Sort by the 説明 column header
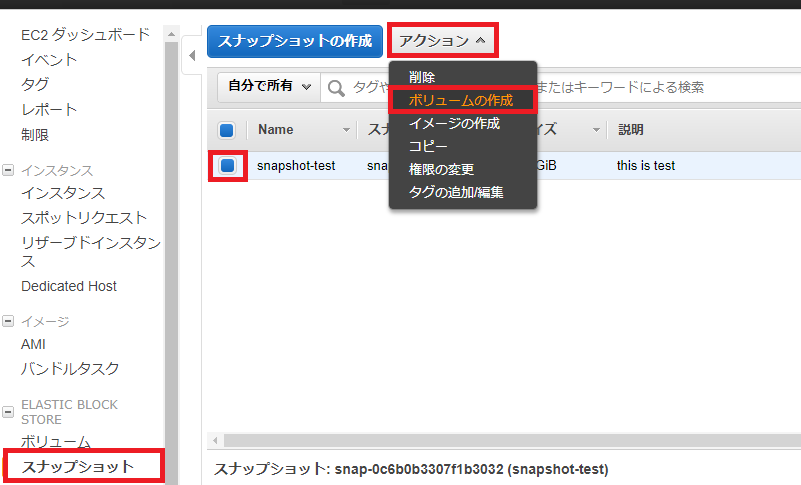 tap(630, 130)
